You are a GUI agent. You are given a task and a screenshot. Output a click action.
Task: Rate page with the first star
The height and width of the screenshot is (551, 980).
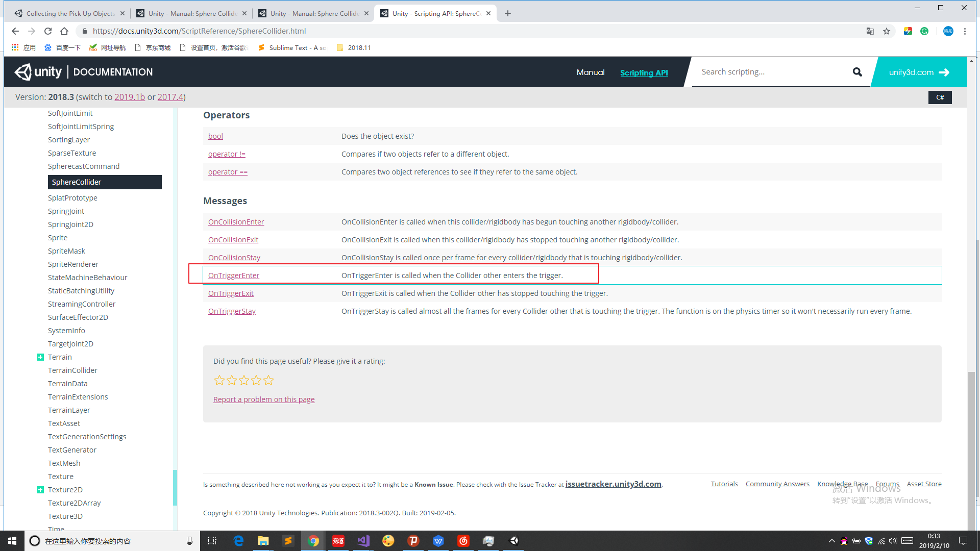(x=219, y=380)
